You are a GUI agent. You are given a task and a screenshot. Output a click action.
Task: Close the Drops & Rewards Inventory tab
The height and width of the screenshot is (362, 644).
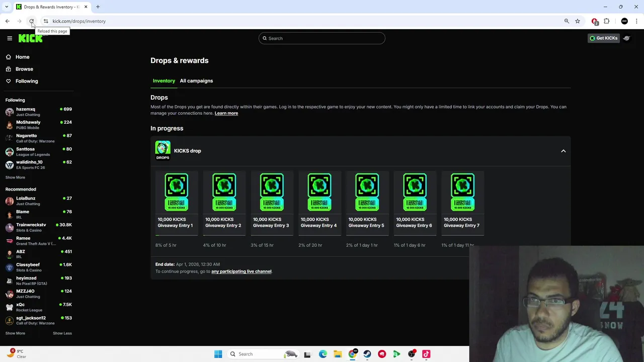(x=86, y=7)
